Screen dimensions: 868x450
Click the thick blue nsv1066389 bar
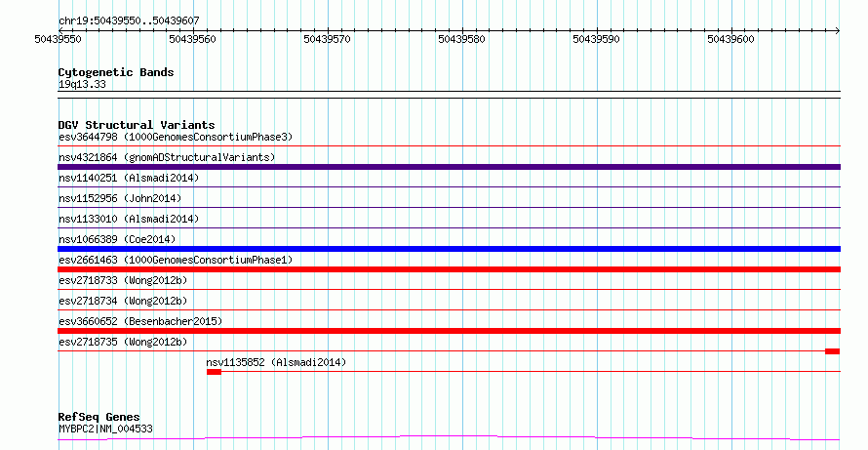(x=449, y=249)
